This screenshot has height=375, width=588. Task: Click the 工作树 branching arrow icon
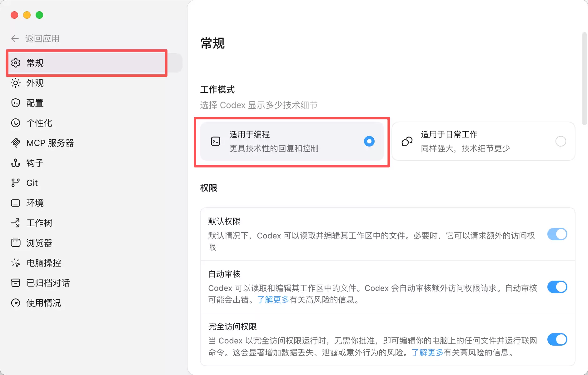pos(16,223)
